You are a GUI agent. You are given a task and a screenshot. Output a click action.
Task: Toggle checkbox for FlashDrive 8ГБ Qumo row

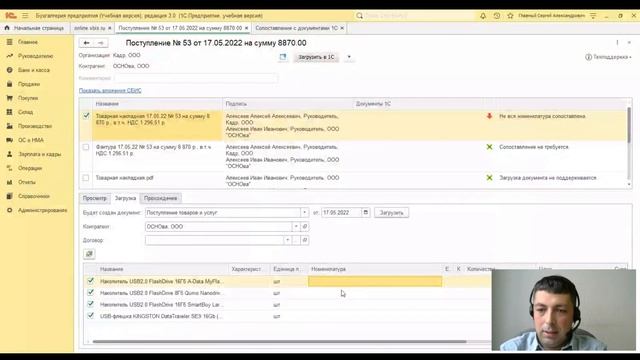point(91,293)
